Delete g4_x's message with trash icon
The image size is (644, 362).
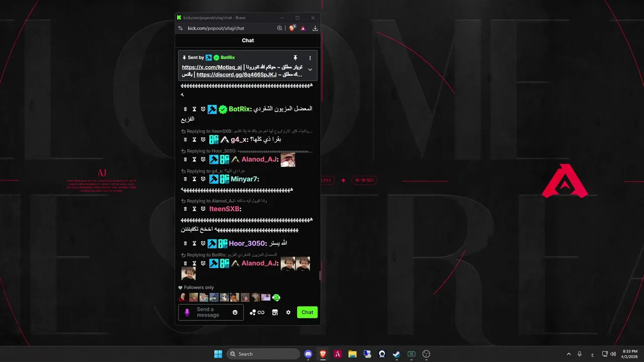tap(185, 139)
